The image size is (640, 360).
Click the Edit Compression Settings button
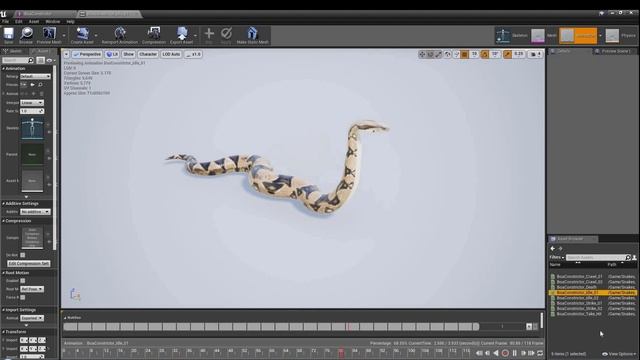[x=29, y=264]
